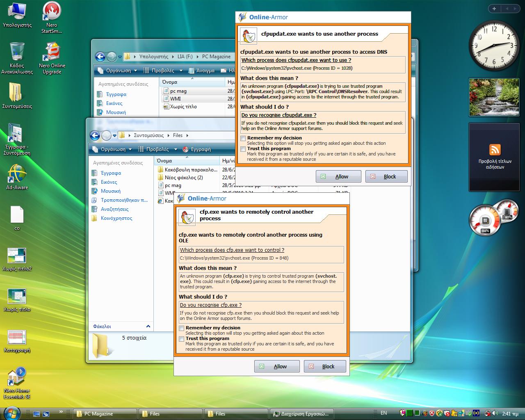Viewport: 525px width, 420px height.
Task: Show hidden quick launch icons chevron
Action: (61, 411)
